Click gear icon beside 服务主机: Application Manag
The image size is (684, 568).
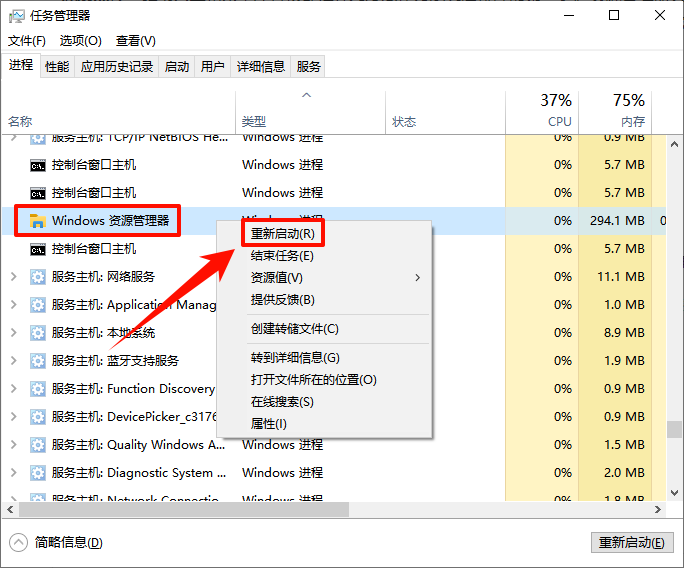(38, 305)
